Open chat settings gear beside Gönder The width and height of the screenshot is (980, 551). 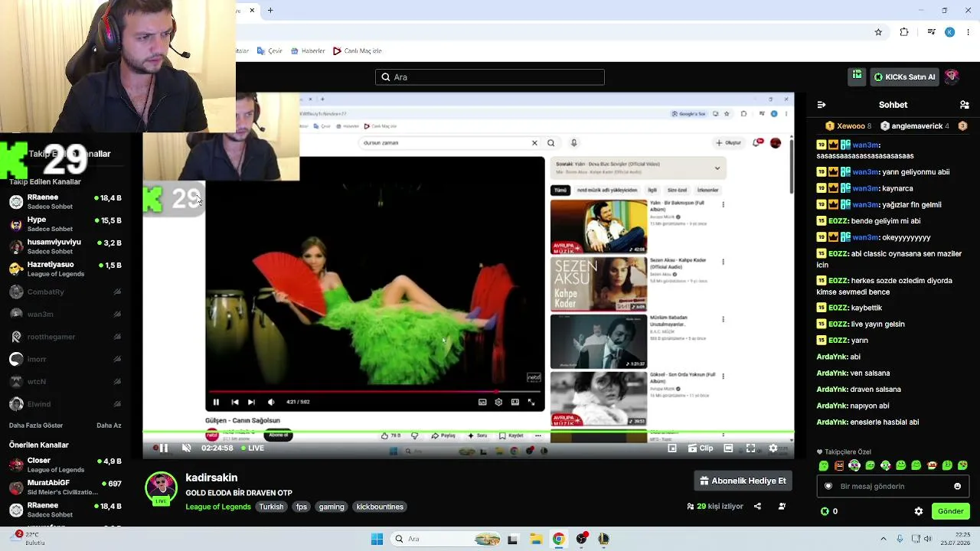(x=919, y=511)
